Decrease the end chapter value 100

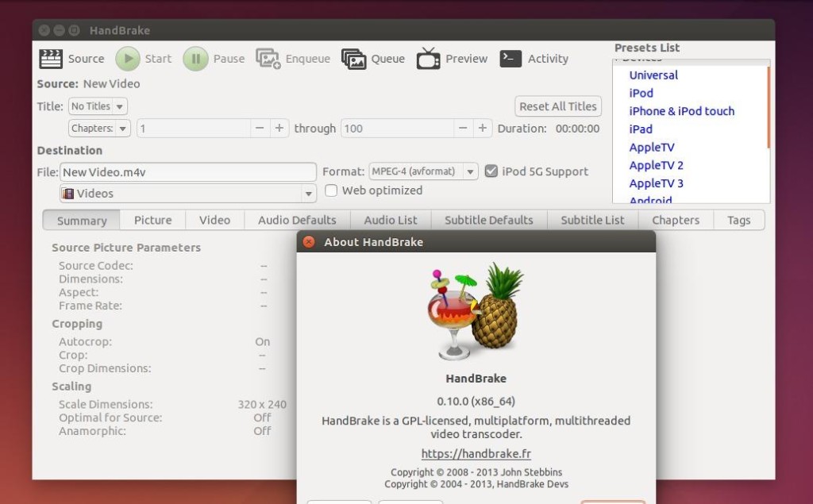click(463, 128)
